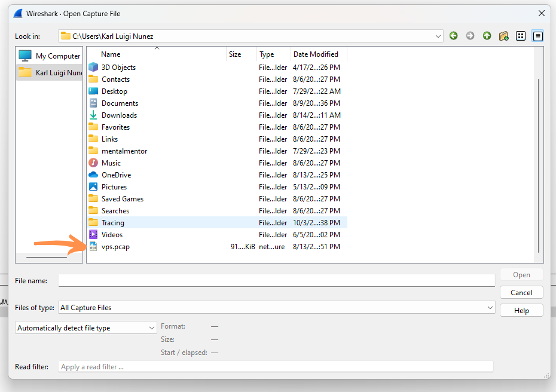Click the Favorites folder name
The height and width of the screenshot is (392, 556).
[x=115, y=127]
